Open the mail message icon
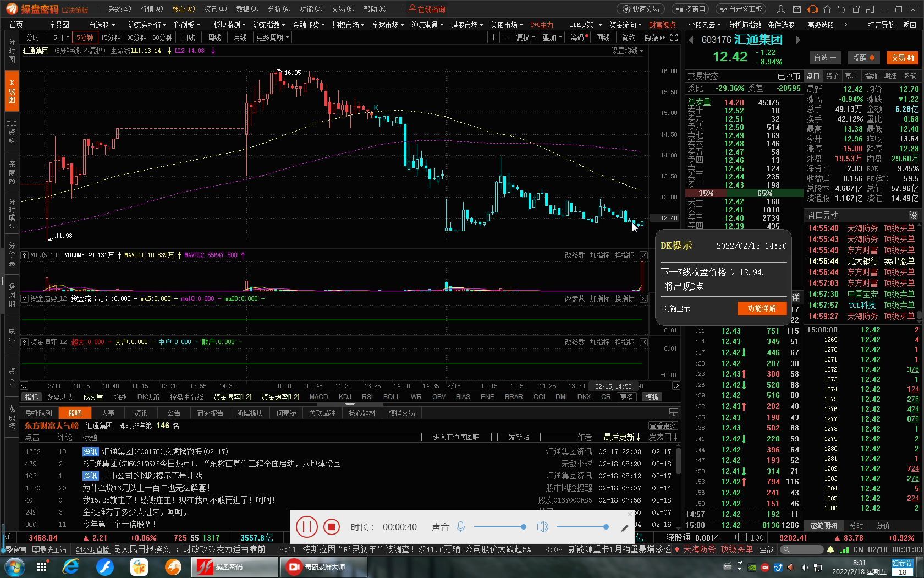Image resolution: width=924 pixels, height=578 pixels. (796, 9)
